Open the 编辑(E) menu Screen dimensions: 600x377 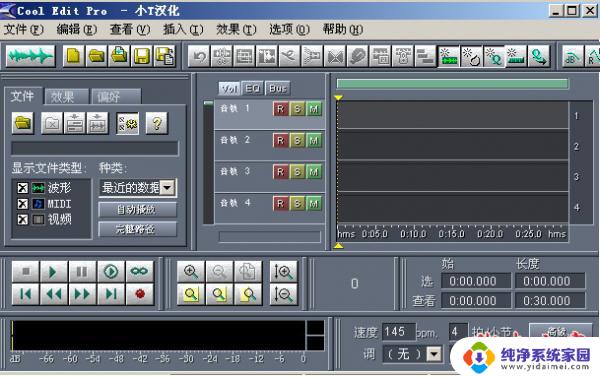[77, 29]
